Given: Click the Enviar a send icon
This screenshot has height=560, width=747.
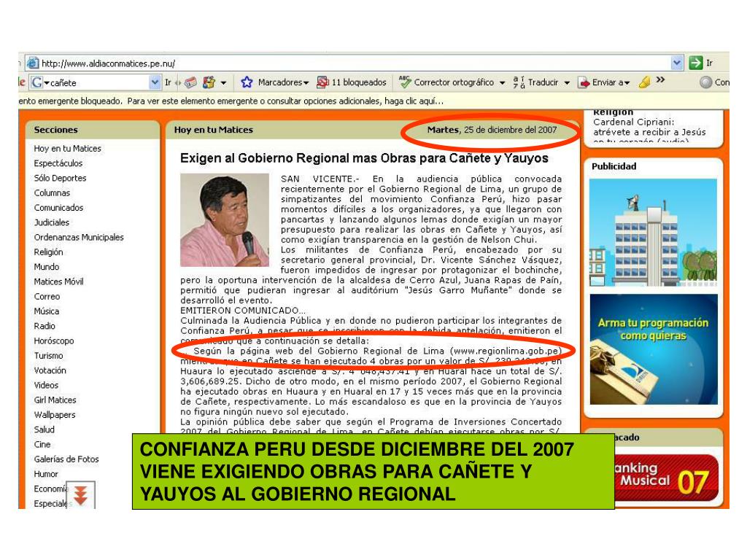Looking at the screenshot, I should pos(584,82).
